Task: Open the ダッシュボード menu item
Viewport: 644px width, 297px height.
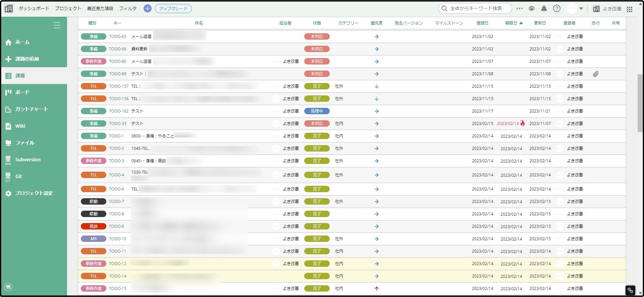Action: coord(34,8)
